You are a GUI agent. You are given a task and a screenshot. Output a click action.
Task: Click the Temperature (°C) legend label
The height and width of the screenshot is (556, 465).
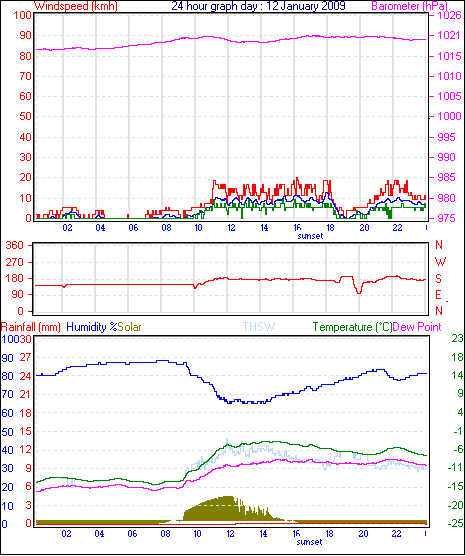point(352,327)
